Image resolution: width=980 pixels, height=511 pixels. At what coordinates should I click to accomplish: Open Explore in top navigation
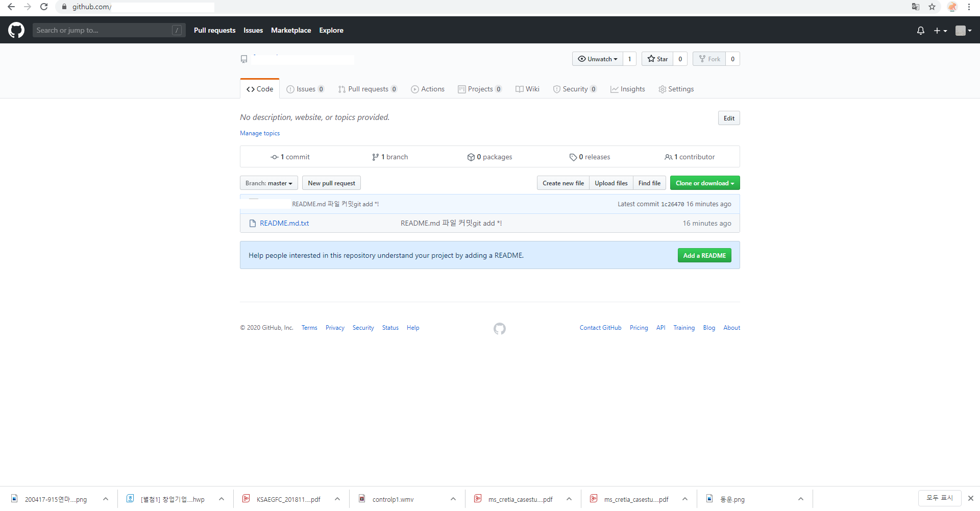coord(331,30)
